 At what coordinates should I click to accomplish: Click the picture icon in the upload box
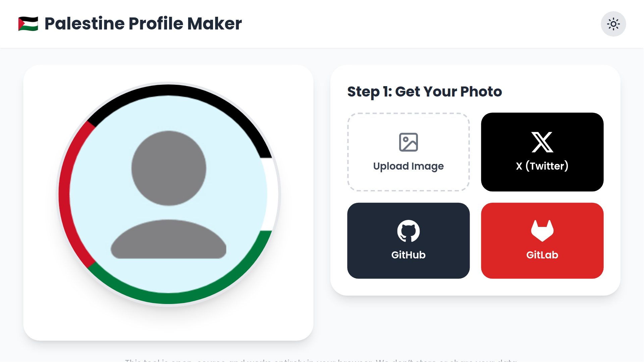pyautogui.click(x=408, y=142)
